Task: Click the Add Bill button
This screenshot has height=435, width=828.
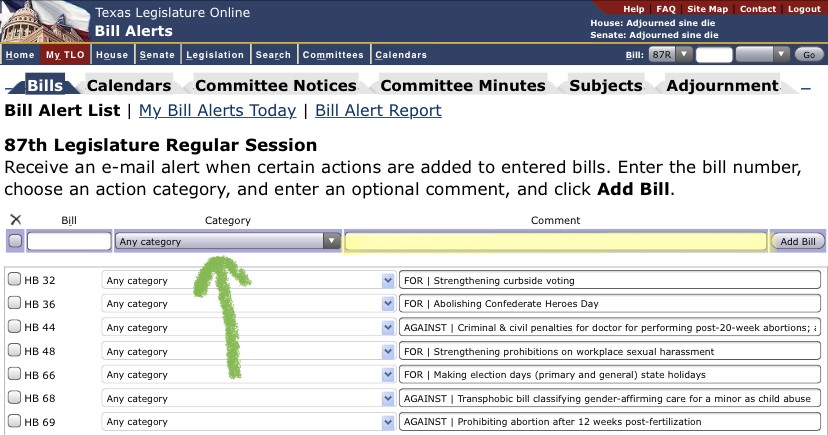Action: (x=798, y=241)
